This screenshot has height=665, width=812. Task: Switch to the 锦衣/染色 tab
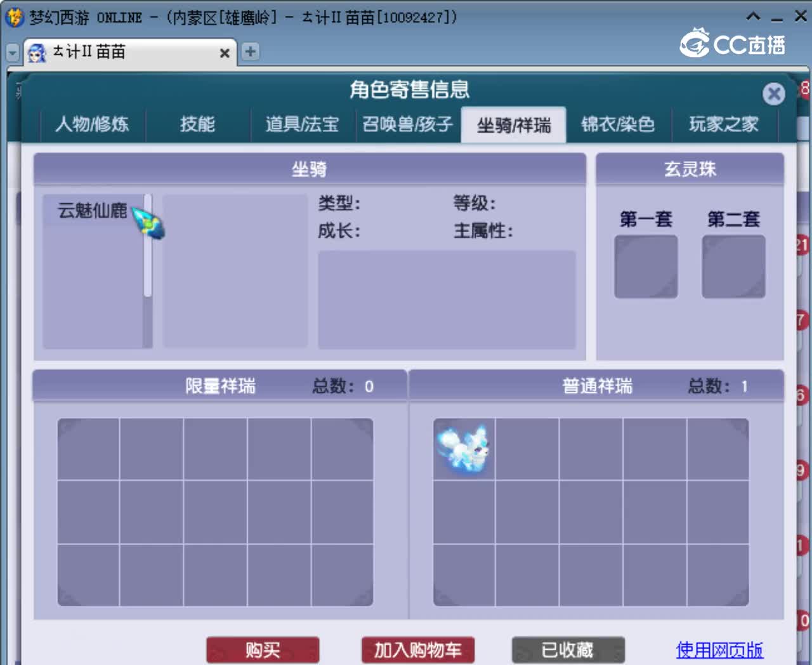point(618,124)
